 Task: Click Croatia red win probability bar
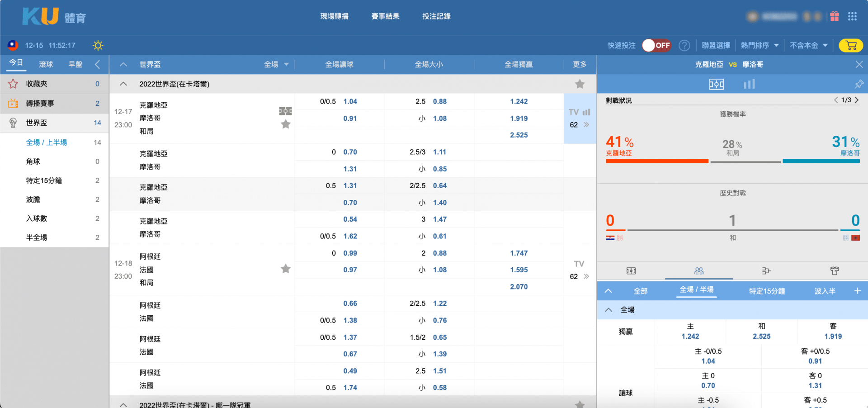656,161
